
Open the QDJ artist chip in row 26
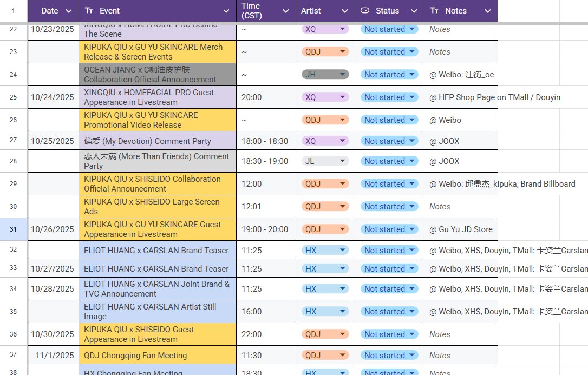(x=325, y=120)
